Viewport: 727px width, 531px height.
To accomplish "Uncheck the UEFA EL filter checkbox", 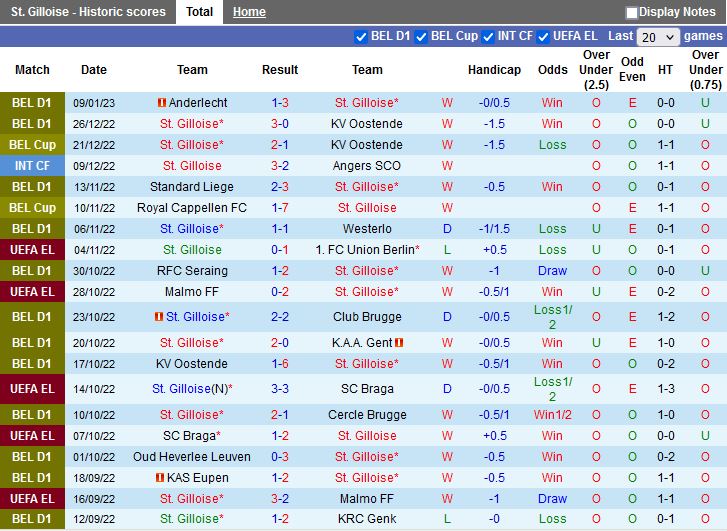I will [543, 37].
